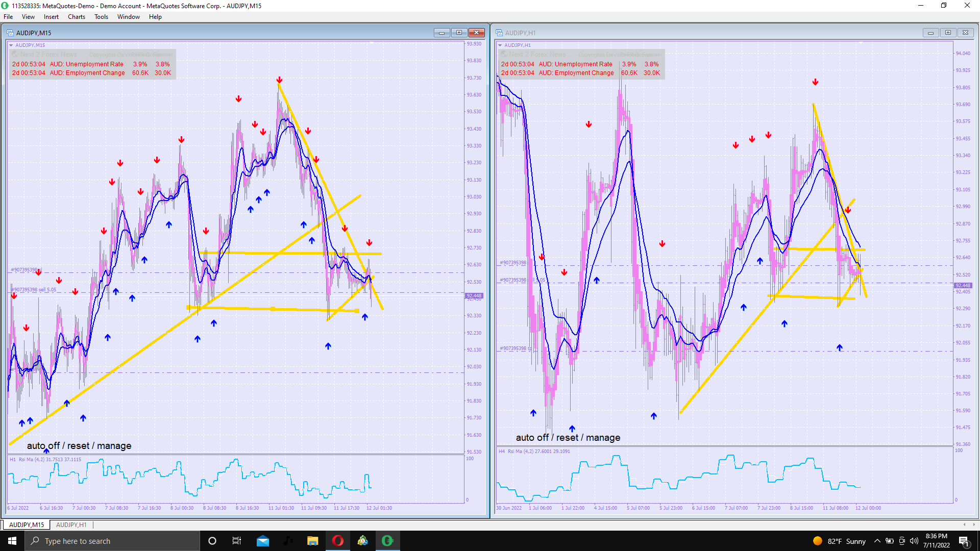Click the volume speaker tray icon
Viewport: 980px width, 551px height.
pyautogui.click(x=914, y=541)
